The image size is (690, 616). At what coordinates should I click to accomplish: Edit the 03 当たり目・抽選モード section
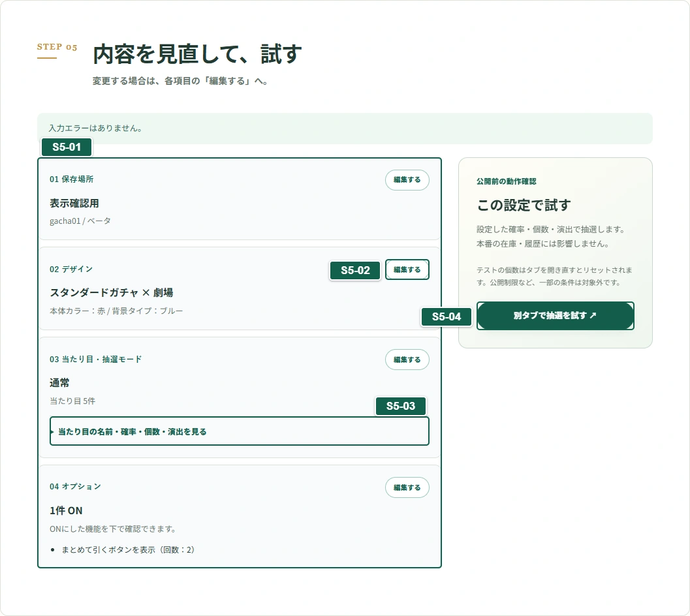(407, 360)
